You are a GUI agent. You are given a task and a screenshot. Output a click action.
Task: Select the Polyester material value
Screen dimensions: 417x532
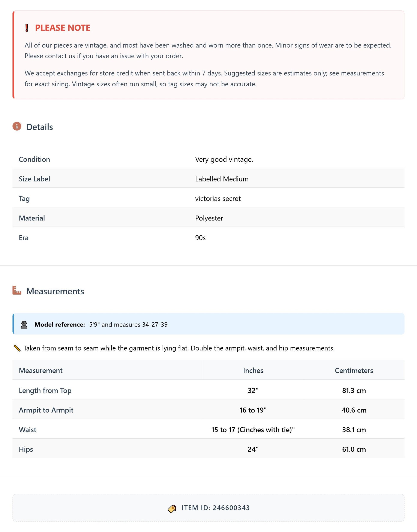(x=209, y=218)
